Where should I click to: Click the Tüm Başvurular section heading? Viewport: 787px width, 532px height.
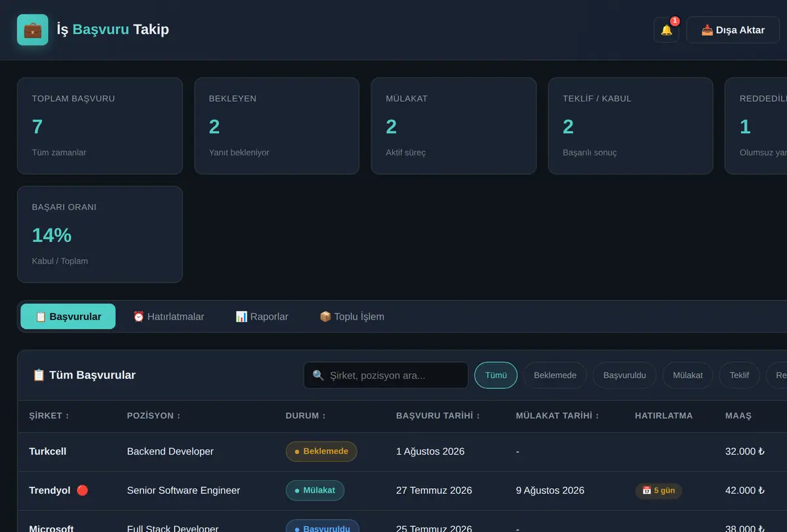click(84, 375)
